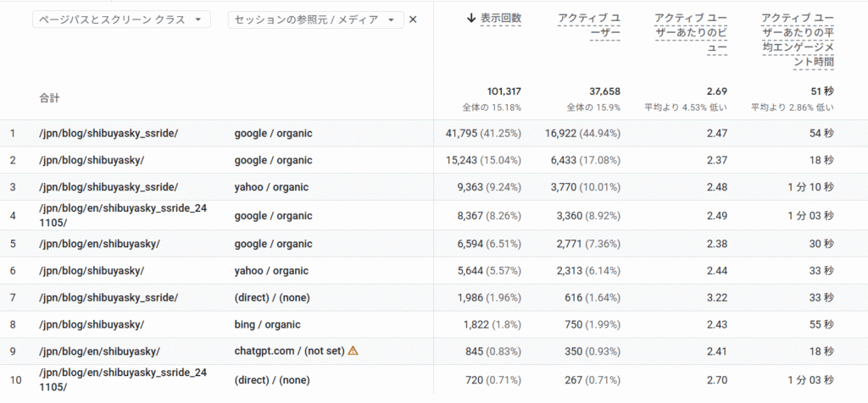868x403 pixels.
Task: Click the chatgpt.com / (not set) source text
Action: click(x=289, y=351)
